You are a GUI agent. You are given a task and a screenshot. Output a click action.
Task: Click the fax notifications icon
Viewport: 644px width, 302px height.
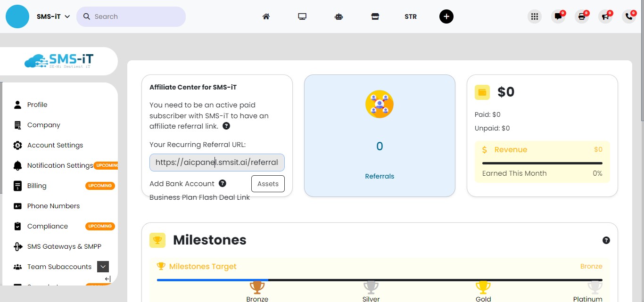(x=582, y=16)
